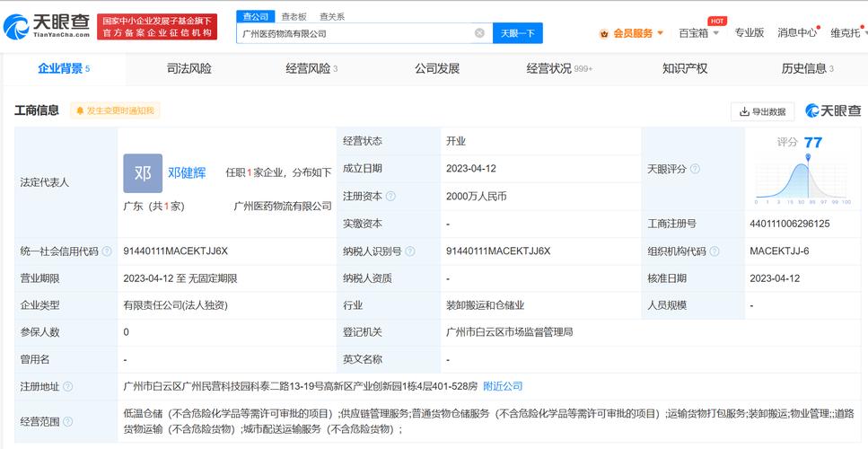The width and height of the screenshot is (868, 449).
Task: Switch to the 经营风险 tab
Action: click(x=311, y=68)
